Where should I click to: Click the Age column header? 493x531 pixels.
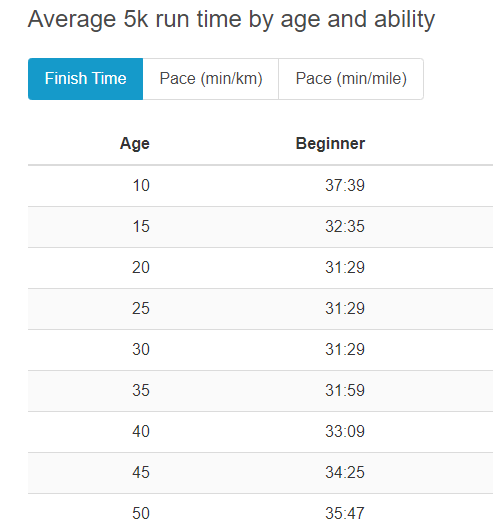[x=135, y=144]
